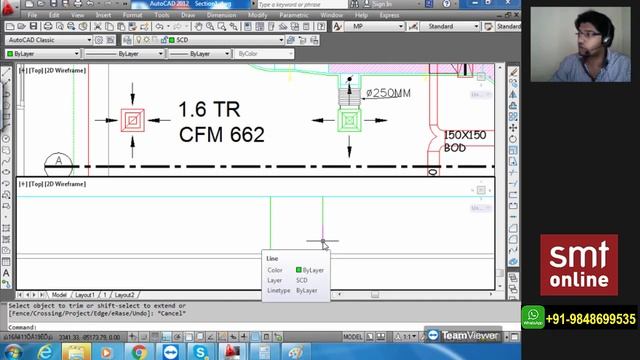
Task: Click the Make Object's Layer Current icon
Action: (x=291, y=40)
